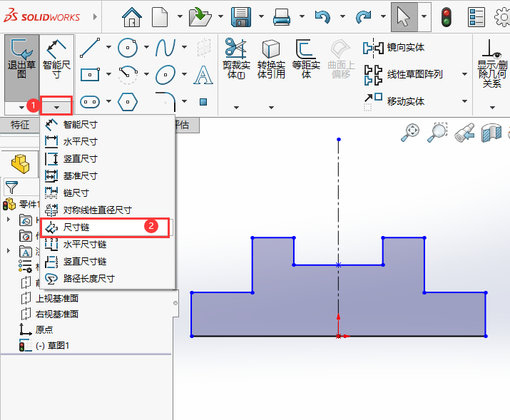The image size is (510, 420).
Task: Choose 智能尺寸 from dimension menu
Action: [107, 124]
